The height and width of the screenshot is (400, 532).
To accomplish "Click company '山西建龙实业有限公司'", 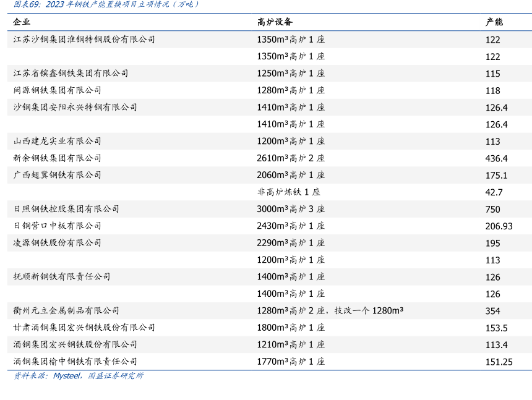I will (x=57, y=141).
